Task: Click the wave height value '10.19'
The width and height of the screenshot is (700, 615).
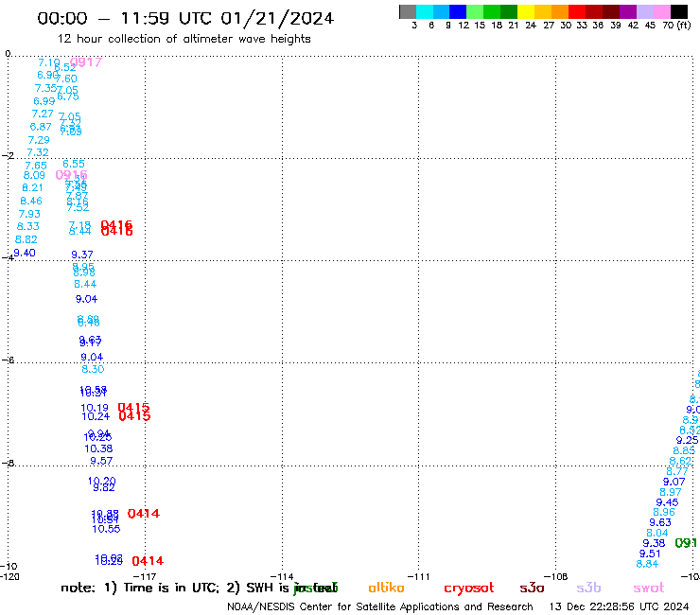Action: click(x=95, y=408)
